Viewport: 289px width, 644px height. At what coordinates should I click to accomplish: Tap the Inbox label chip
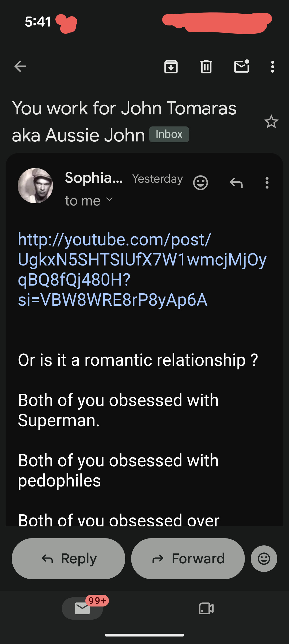(169, 134)
